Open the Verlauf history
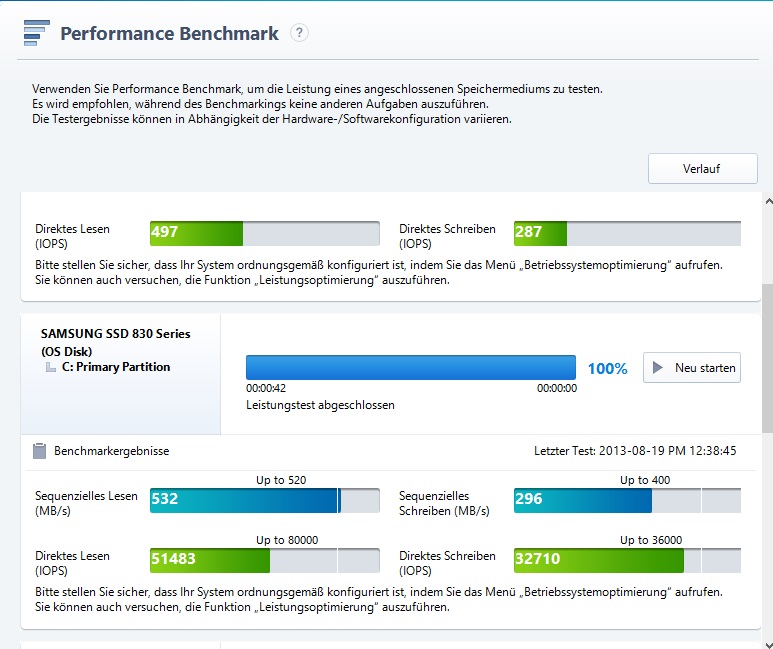This screenshot has height=649, width=773. click(703, 169)
